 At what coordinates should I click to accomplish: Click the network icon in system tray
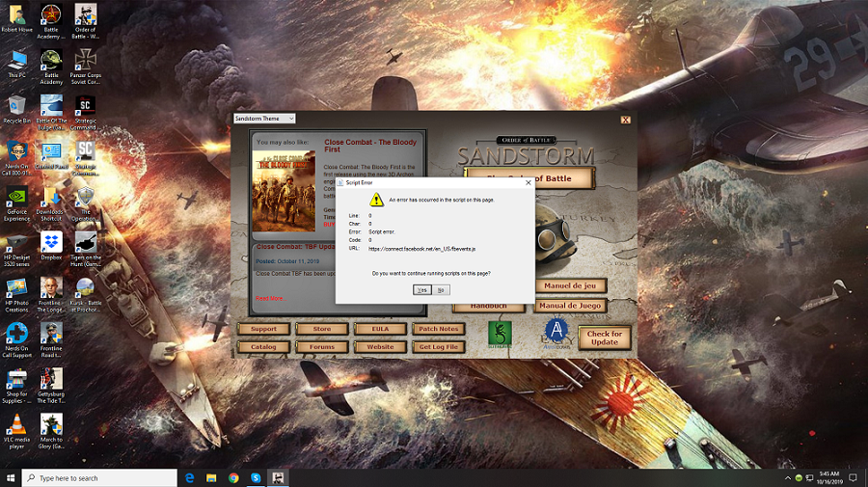tap(809, 478)
